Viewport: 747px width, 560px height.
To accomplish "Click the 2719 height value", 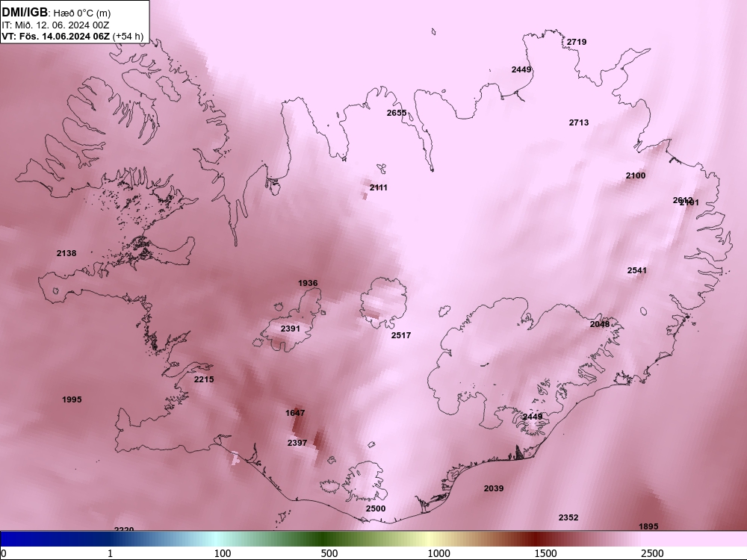I will coord(577,42).
